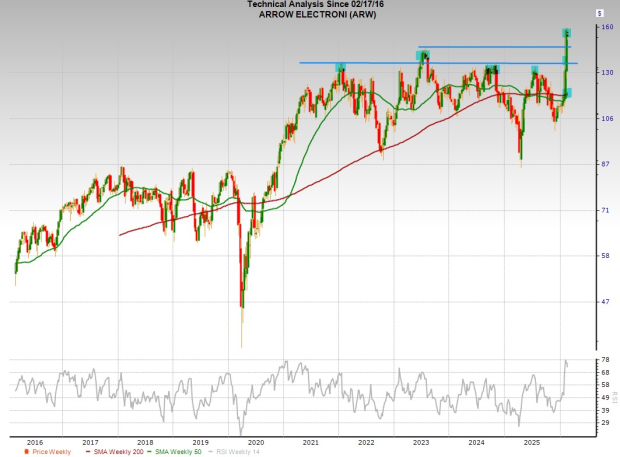Click the teal marker at the 2021 peak

click(340, 68)
